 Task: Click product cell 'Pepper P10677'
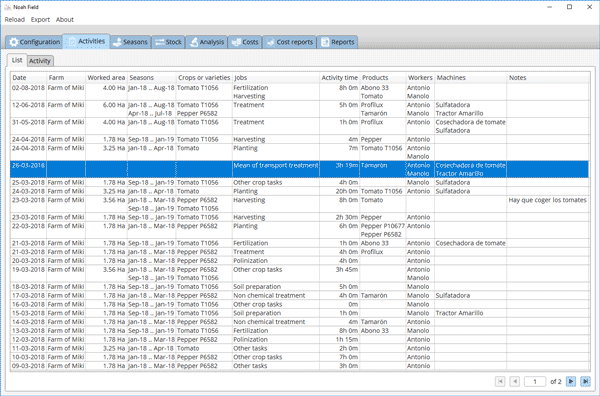(383, 226)
